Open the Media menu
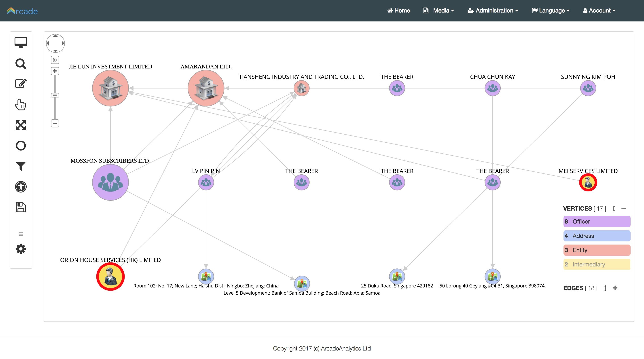644x359 pixels. coord(439,11)
